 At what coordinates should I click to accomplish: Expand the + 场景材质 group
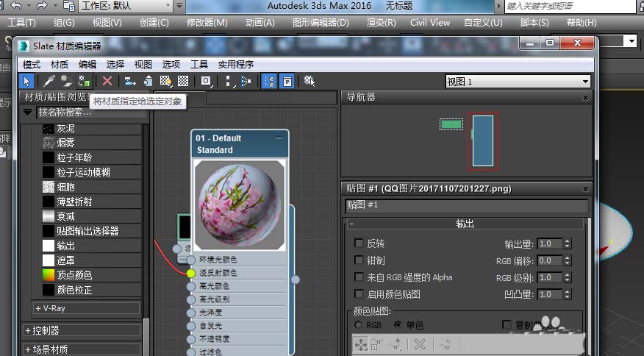click(82, 349)
